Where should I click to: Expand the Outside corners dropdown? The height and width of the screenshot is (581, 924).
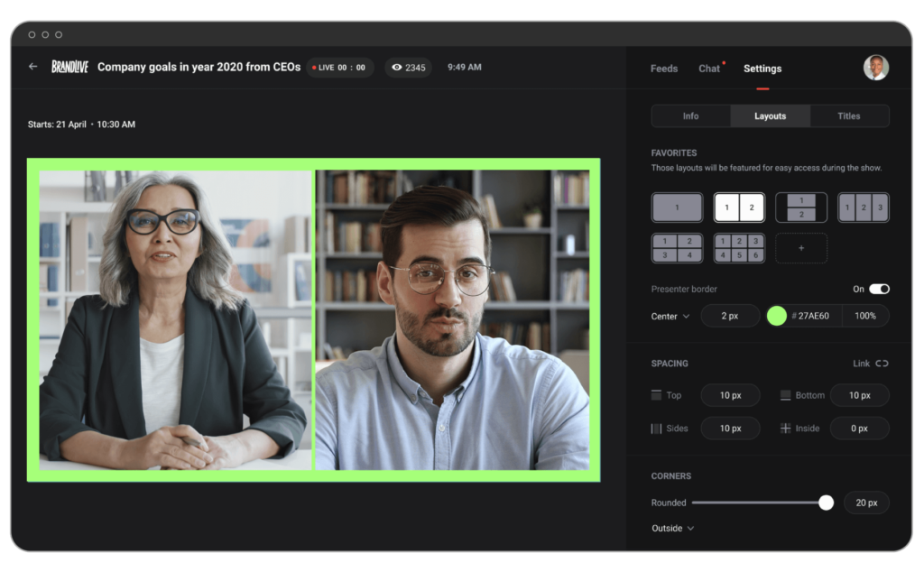click(x=672, y=528)
